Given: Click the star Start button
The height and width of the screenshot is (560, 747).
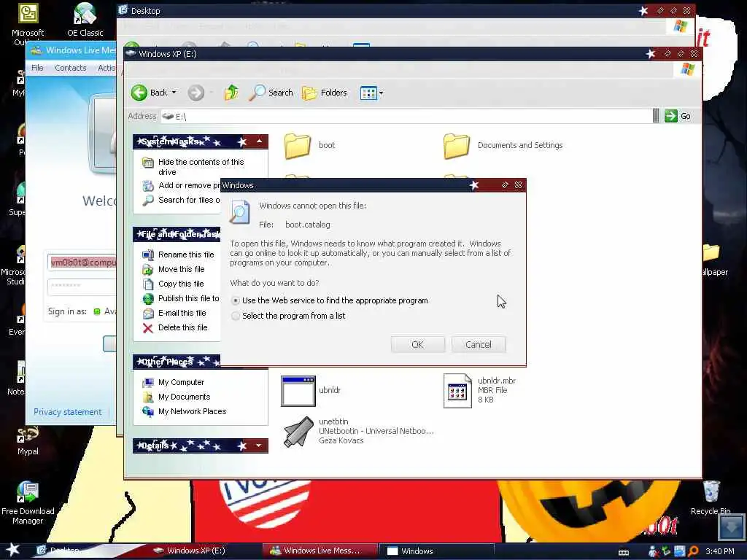Looking at the screenshot, I should click(12, 550).
